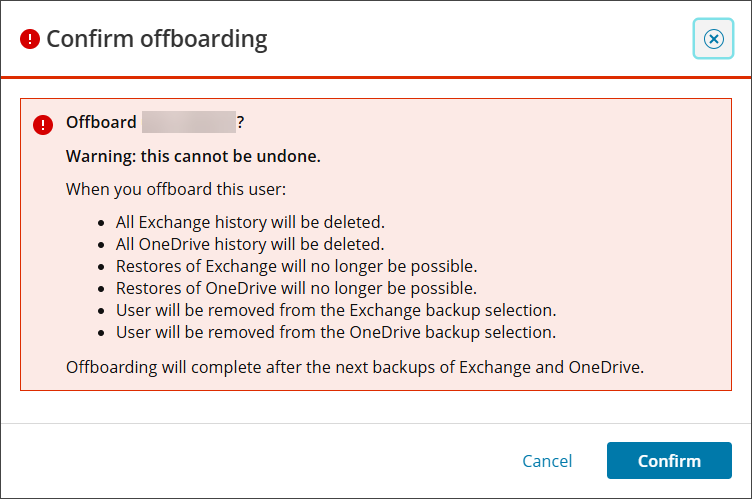This screenshot has width=752, height=499.
Task: Click "All OneDrive history will be deleted" item
Action: click(x=250, y=243)
